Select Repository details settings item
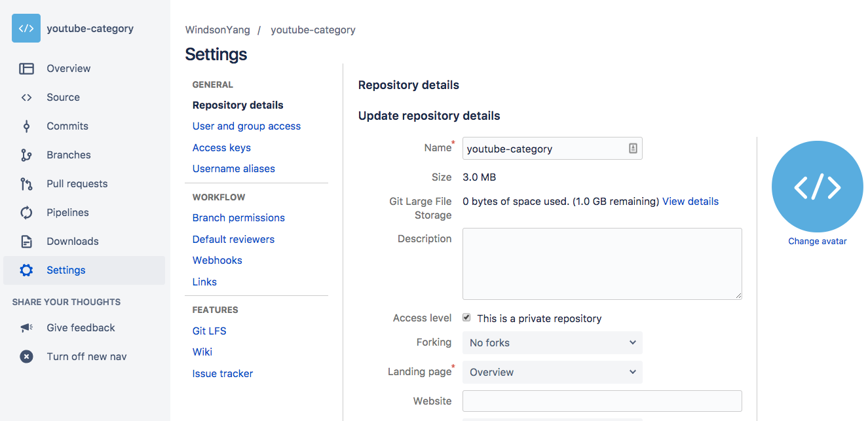The width and height of the screenshot is (868, 421). [238, 105]
